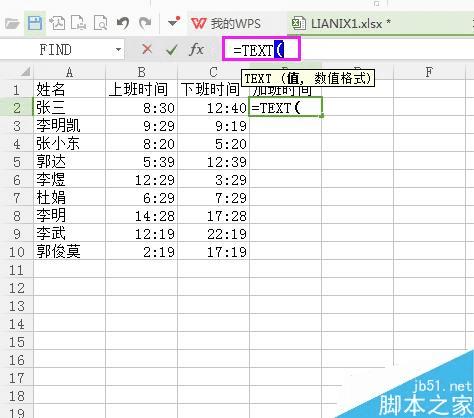Image resolution: width=474 pixels, height=418 pixels.
Task: Cancel formula entry with red X
Action: [x=147, y=50]
